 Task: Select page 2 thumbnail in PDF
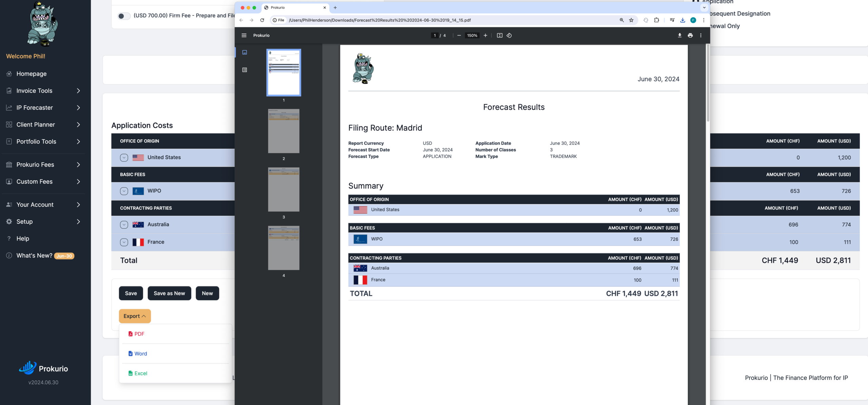click(x=283, y=131)
